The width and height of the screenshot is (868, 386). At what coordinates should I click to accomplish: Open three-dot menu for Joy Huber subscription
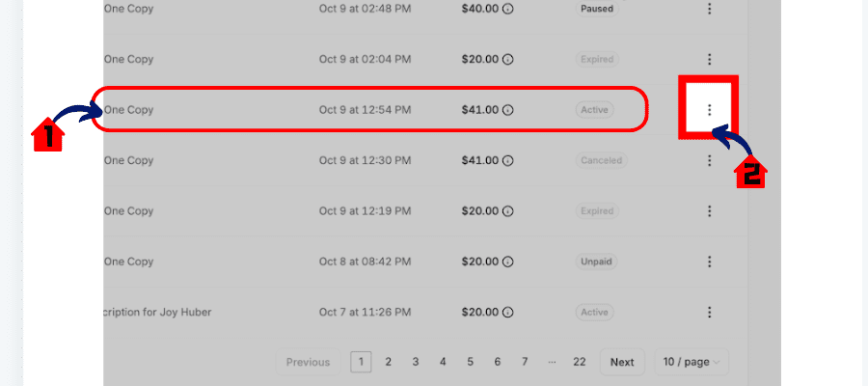(x=709, y=313)
